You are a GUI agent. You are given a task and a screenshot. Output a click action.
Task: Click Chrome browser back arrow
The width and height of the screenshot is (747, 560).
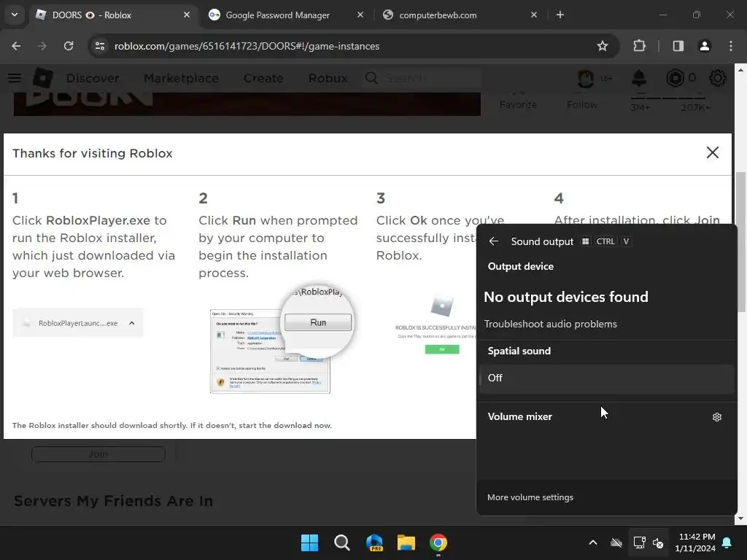click(x=16, y=46)
